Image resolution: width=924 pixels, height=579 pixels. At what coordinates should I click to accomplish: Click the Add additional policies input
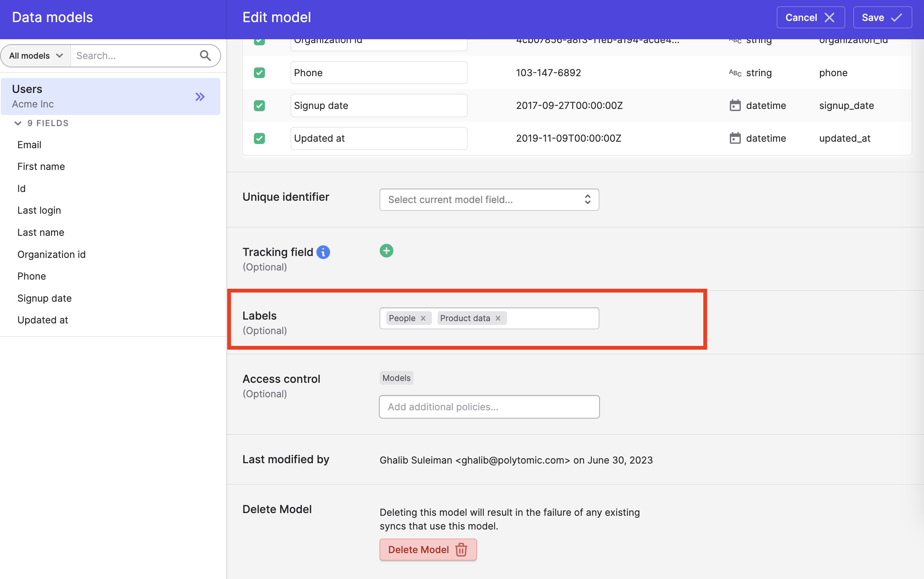click(489, 407)
